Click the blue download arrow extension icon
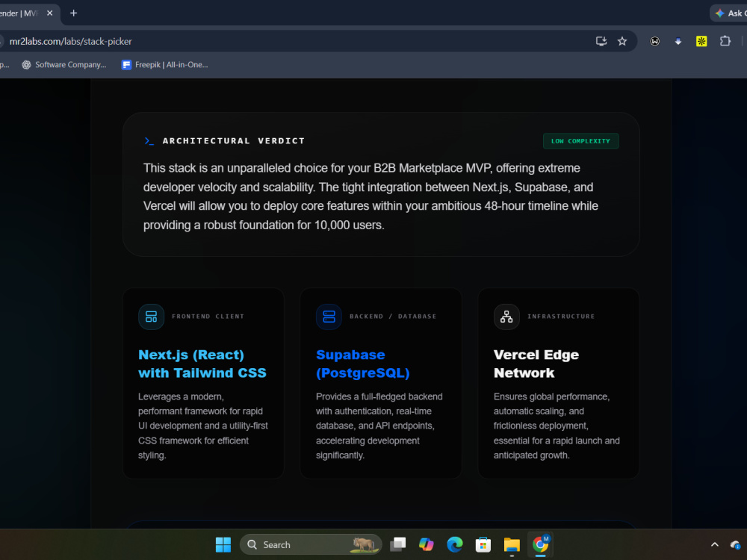The height and width of the screenshot is (560, 747). tap(678, 41)
